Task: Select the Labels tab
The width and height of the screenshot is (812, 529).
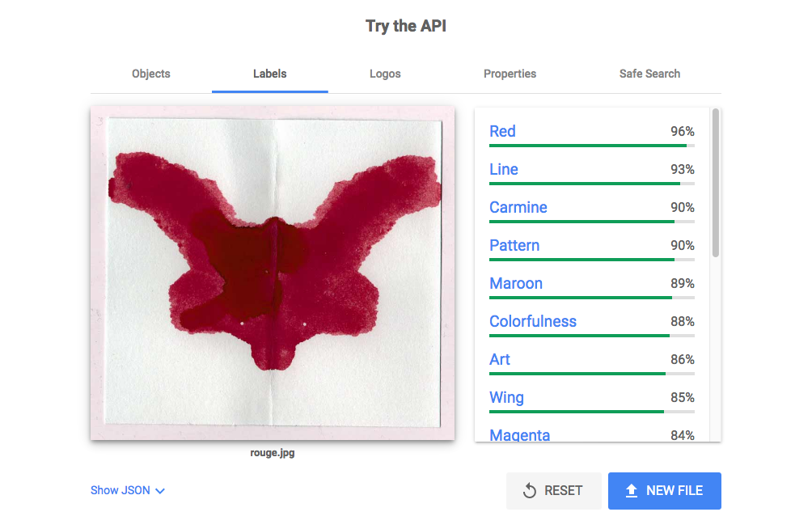Action: pyautogui.click(x=269, y=74)
